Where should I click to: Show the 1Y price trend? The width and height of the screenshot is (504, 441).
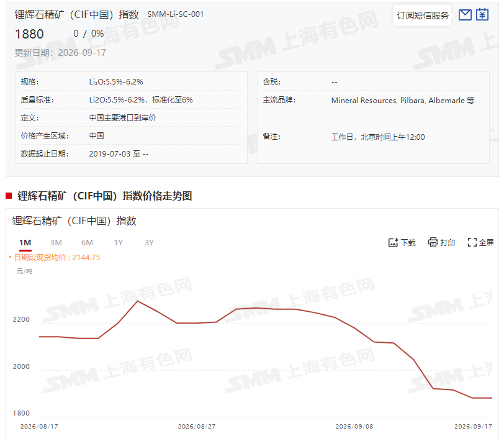pyautogui.click(x=119, y=242)
